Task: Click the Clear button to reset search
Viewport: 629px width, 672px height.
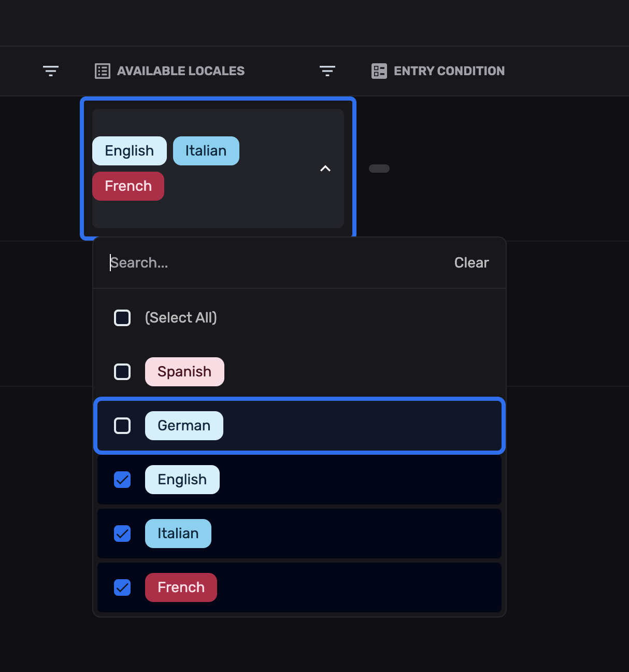Action: [x=471, y=262]
